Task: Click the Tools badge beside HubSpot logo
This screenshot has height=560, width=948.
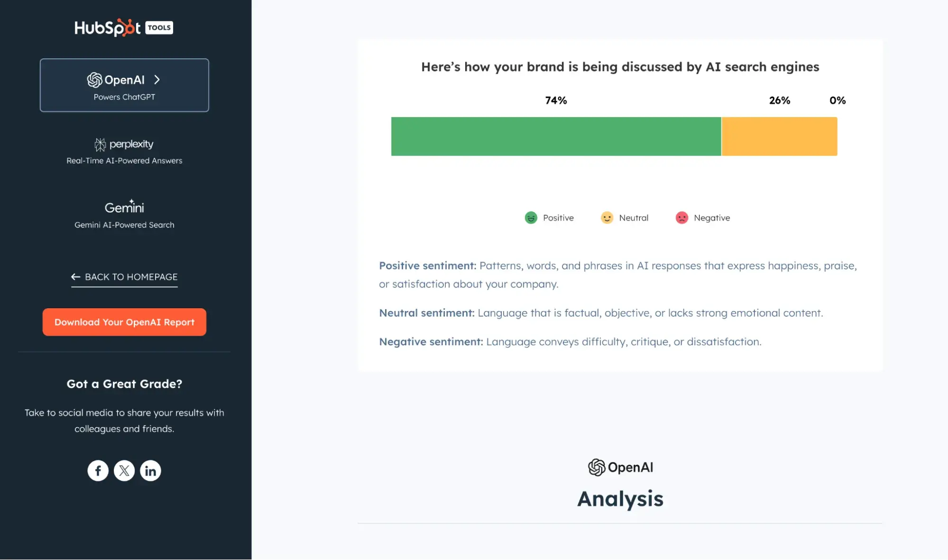Action: (159, 28)
